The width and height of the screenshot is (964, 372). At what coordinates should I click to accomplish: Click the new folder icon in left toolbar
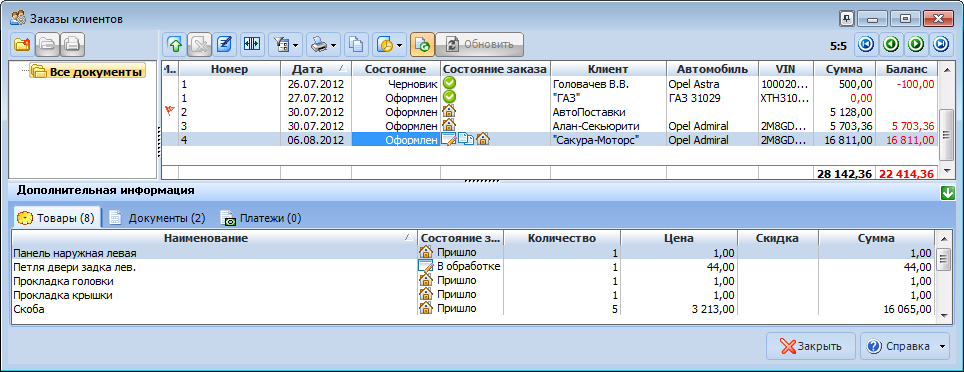(22, 44)
